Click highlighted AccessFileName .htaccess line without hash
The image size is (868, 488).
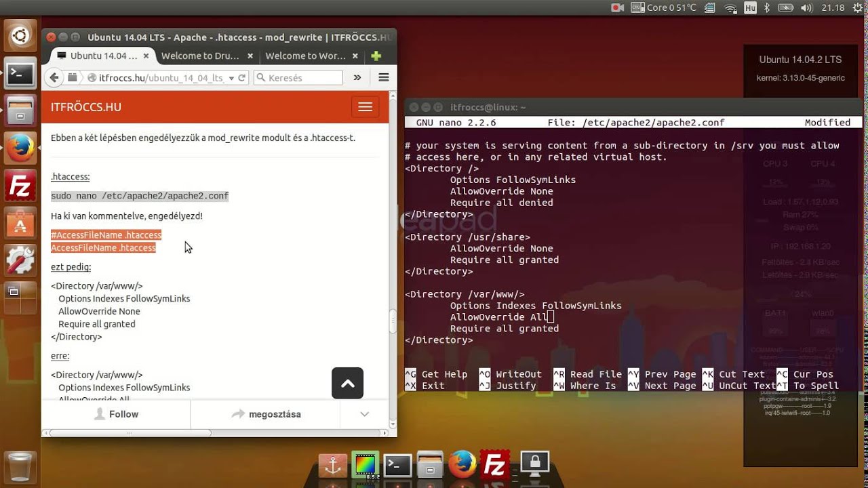tap(103, 248)
